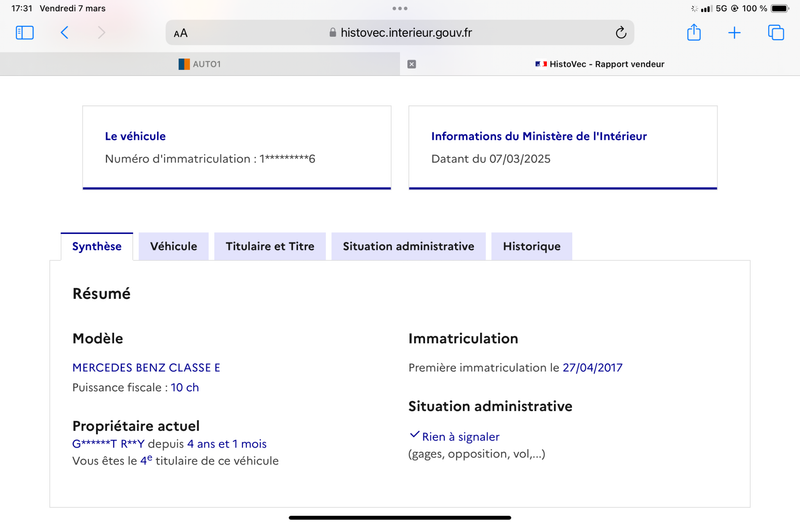800x525 pixels.
Task: Click the Propriétaire actuel heading
Action: 136,426
